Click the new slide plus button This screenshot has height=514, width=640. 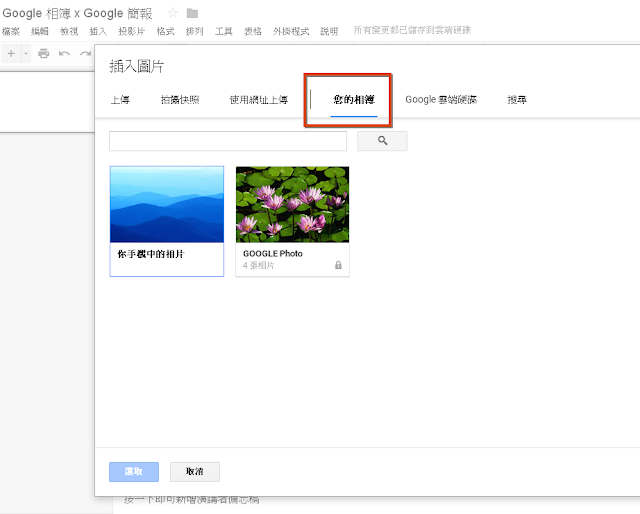(x=11, y=53)
